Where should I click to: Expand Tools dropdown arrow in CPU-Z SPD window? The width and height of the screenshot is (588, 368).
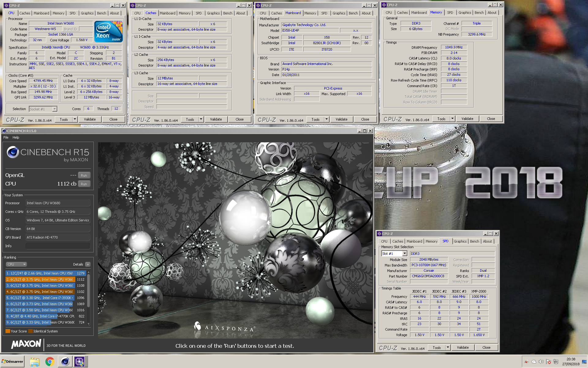448,347
